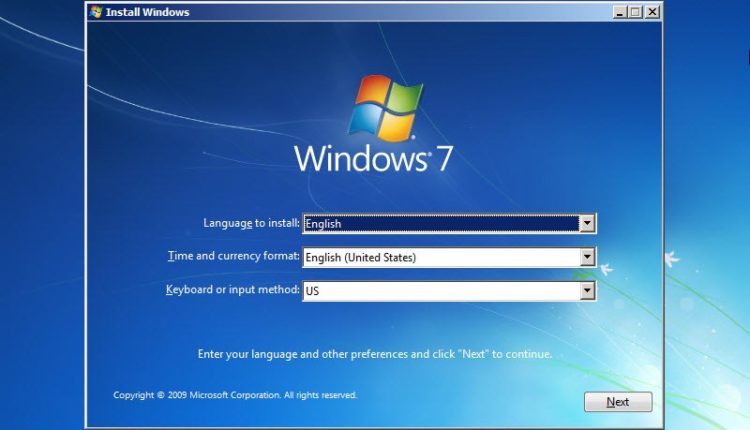Maximize the Install Windows window
750x430 pixels.
[x=636, y=12]
